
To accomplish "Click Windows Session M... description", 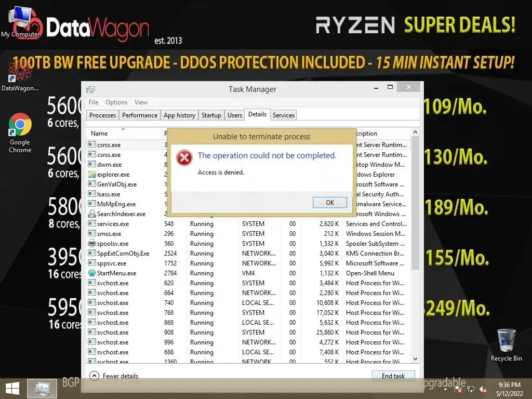I will [375, 234].
